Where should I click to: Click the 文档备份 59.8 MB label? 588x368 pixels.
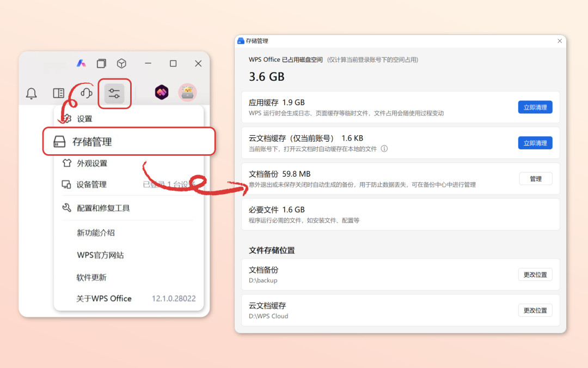[279, 174]
